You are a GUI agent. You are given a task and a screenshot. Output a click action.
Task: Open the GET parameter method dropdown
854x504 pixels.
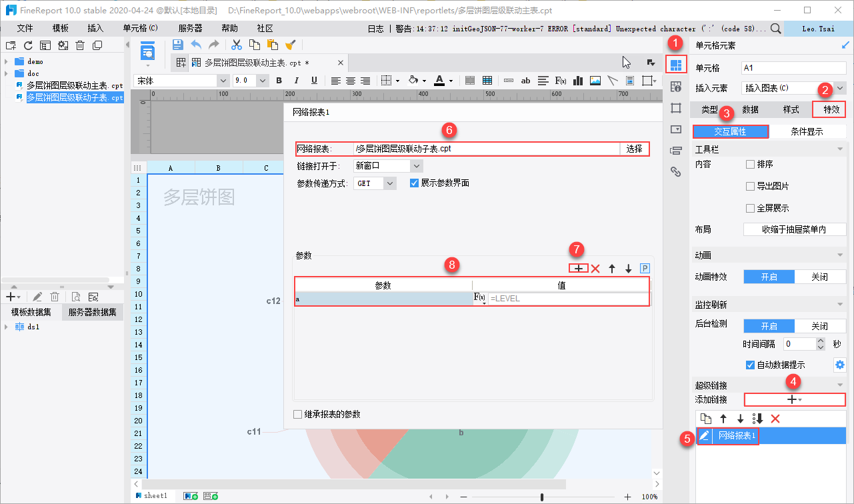pyautogui.click(x=390, y=183)
